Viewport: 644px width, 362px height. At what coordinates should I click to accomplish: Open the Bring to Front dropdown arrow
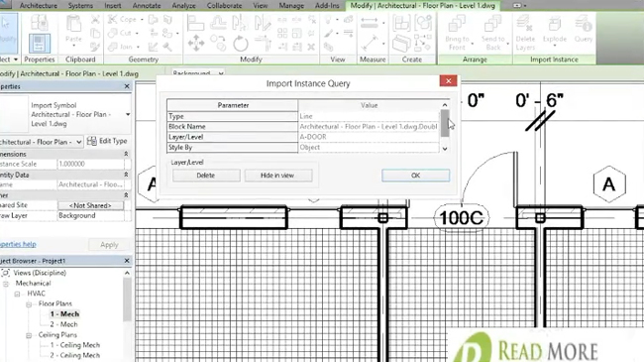pyautogui.click(x=473, y=44)
